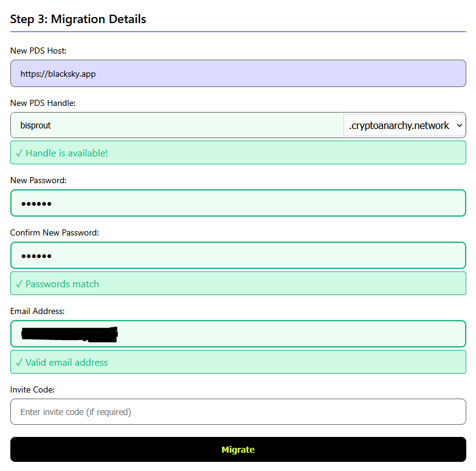Click the "New PDS Host:" label
The height and width of the screenshot is (471, 476).
click(38, 51)
